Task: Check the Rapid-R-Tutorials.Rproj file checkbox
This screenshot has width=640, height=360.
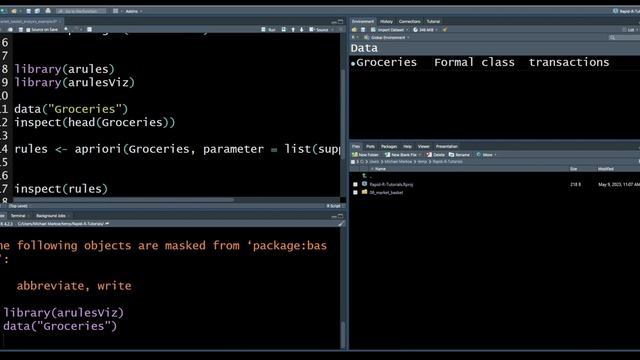Action: (x=355, y=184)
